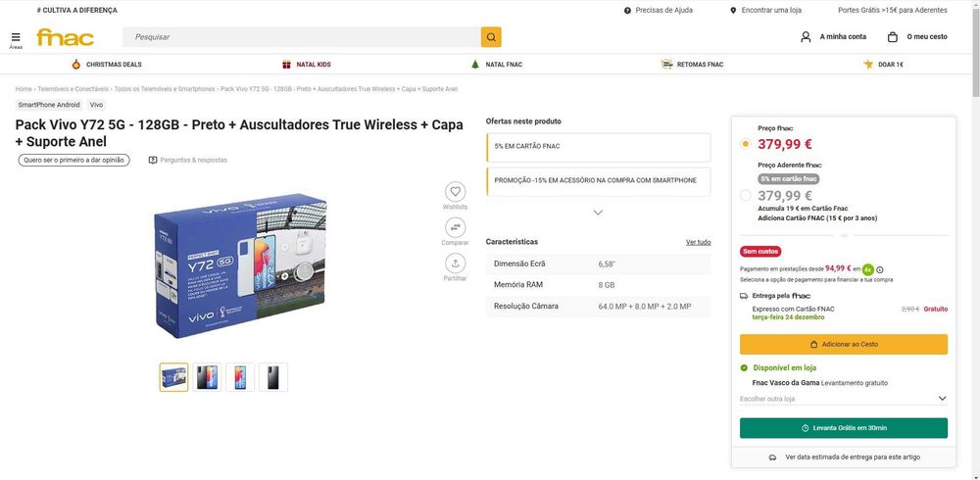
Task: Open the Ver tudo characteristics link
Action: click(x=698, y=242)
